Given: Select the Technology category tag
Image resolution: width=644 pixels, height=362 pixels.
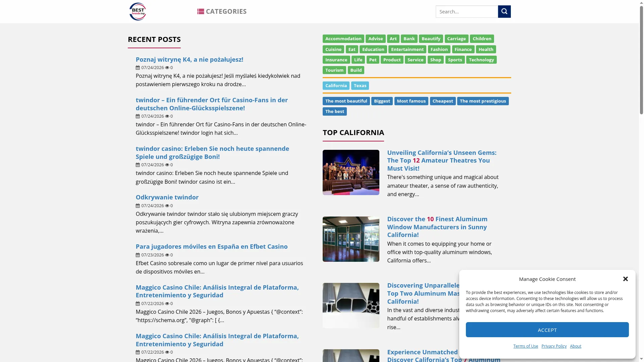Looking at the screenshot, I should [481, 60].
